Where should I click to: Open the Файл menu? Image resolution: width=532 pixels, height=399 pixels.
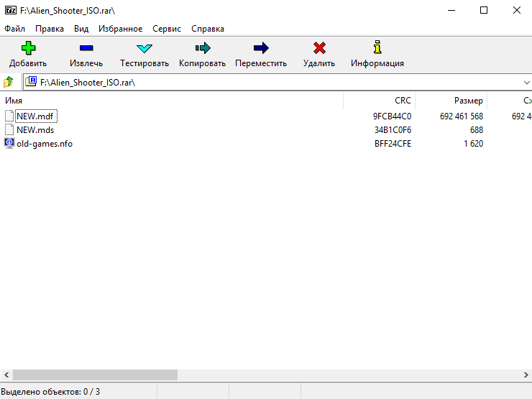[x=14, y=29]
